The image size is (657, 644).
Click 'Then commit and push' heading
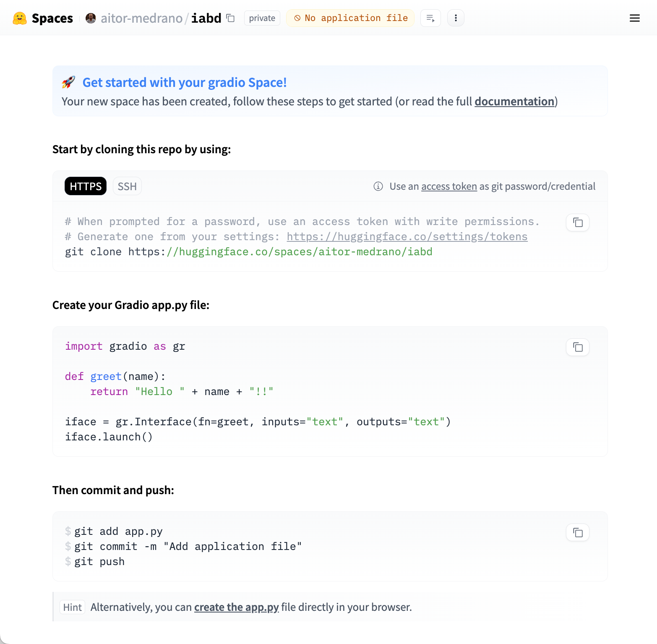tap(113, 490)
